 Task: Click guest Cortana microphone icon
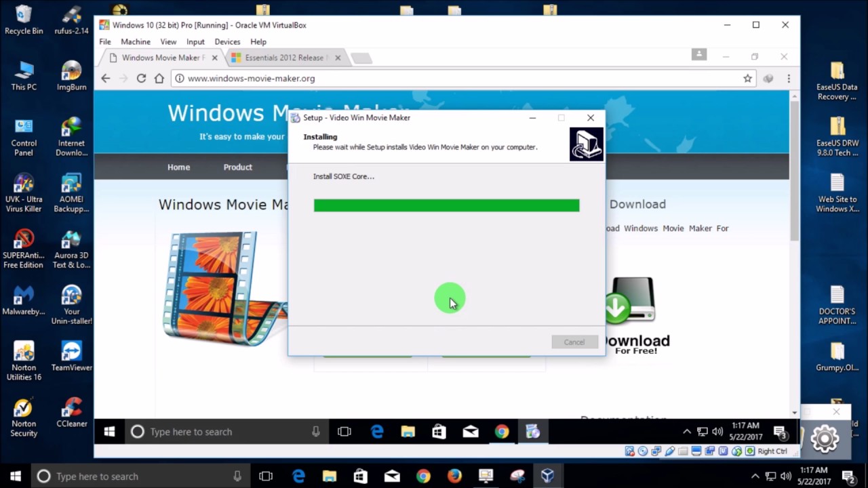(x=315, y=432)
